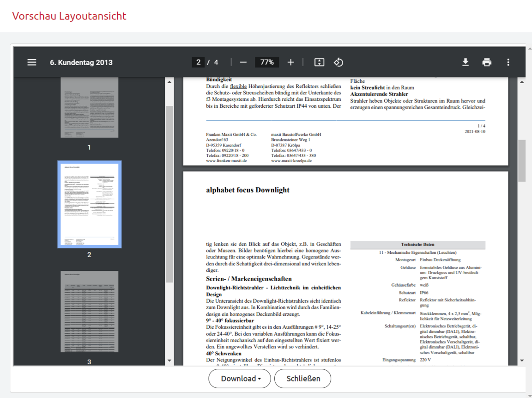Select the page 2 thumbnail
This screenshot has width=532, height=398.
coord(90,204)
